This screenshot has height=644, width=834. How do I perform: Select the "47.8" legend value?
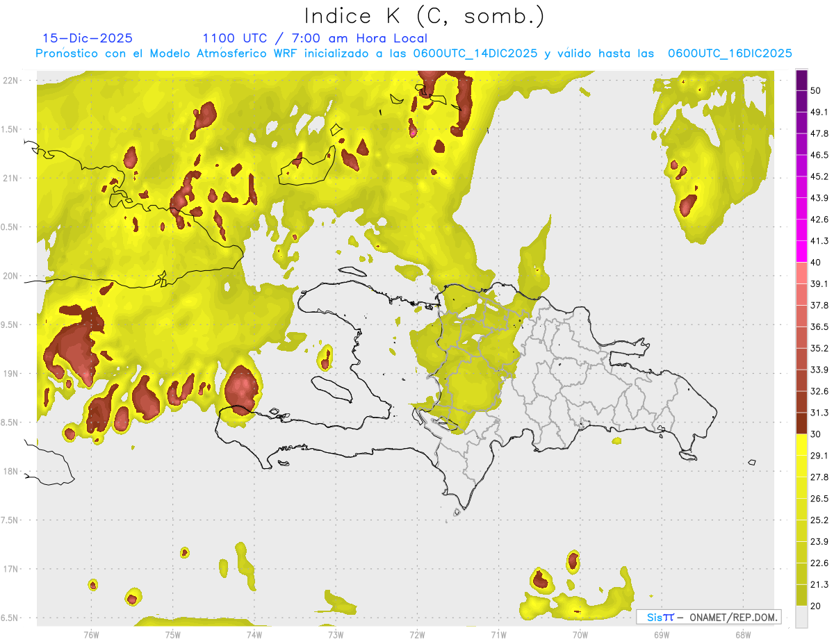(x=819, y=133)
